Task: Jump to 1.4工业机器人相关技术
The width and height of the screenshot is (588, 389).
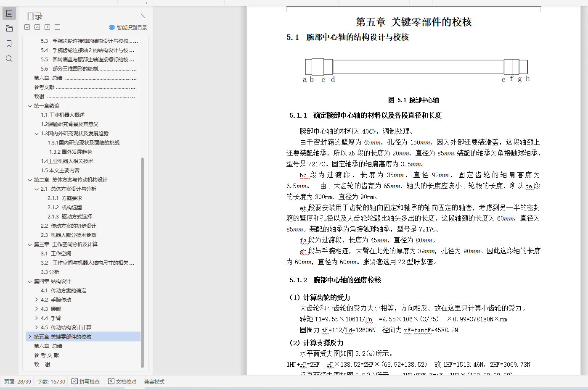Action: 67,161
